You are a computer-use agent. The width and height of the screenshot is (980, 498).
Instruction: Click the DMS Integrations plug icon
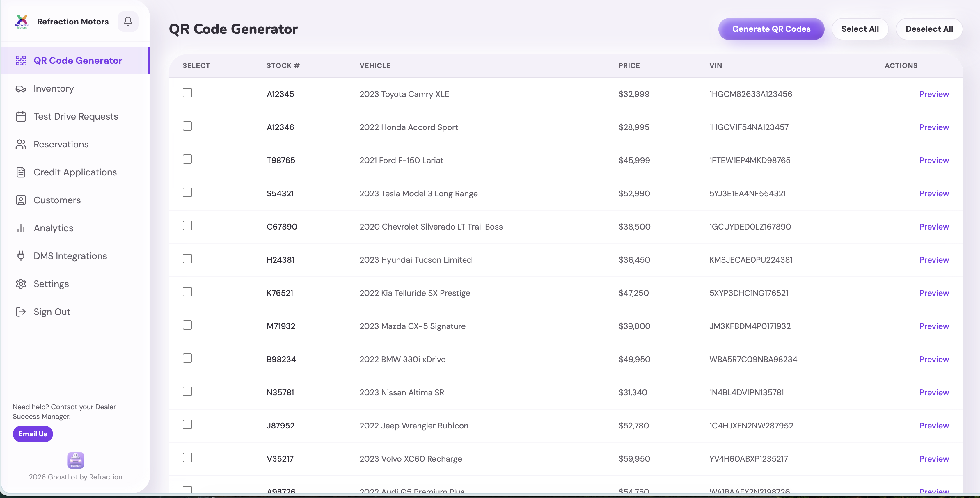pyautogui.click(x=21, y=256)
